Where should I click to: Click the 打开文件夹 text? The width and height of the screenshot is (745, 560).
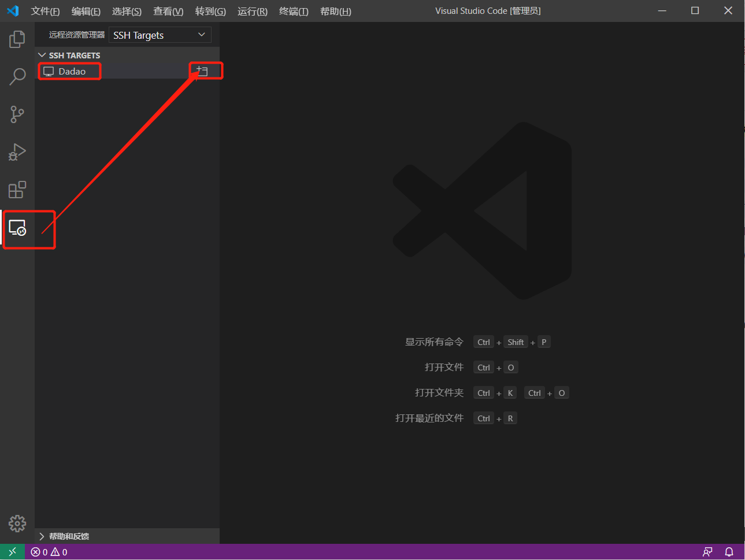(439, 393)
